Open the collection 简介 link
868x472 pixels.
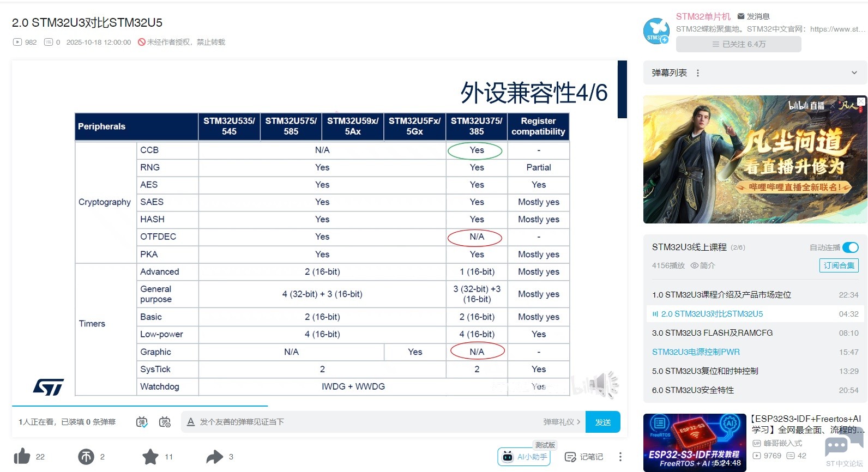[703, 265]
